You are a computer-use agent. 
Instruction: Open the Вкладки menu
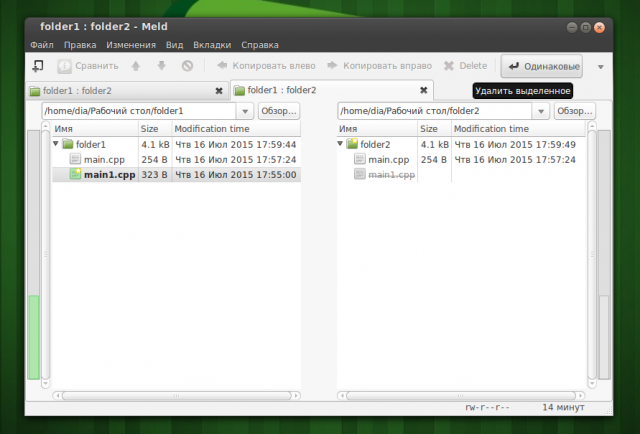[x=212, y=45]
